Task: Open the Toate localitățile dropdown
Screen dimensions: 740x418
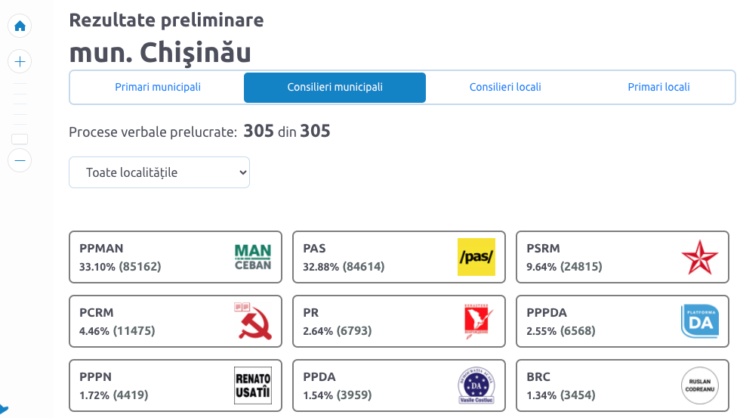Action: tap(159, 172)
